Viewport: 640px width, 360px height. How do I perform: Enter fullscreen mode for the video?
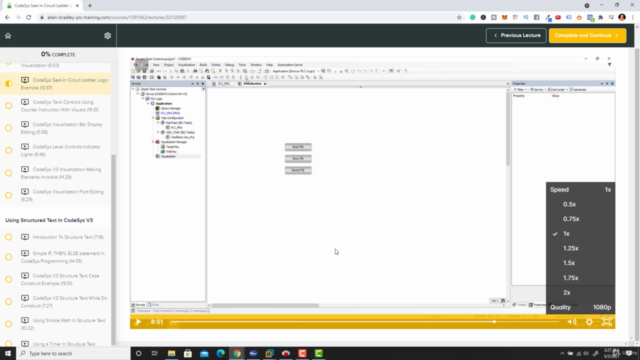click(x=607, y=322)
